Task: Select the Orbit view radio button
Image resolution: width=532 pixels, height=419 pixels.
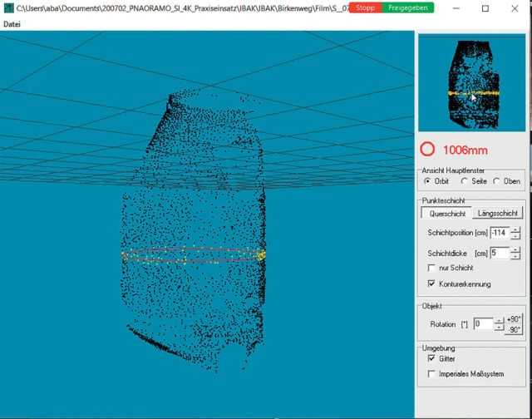Action: [428, 180]
